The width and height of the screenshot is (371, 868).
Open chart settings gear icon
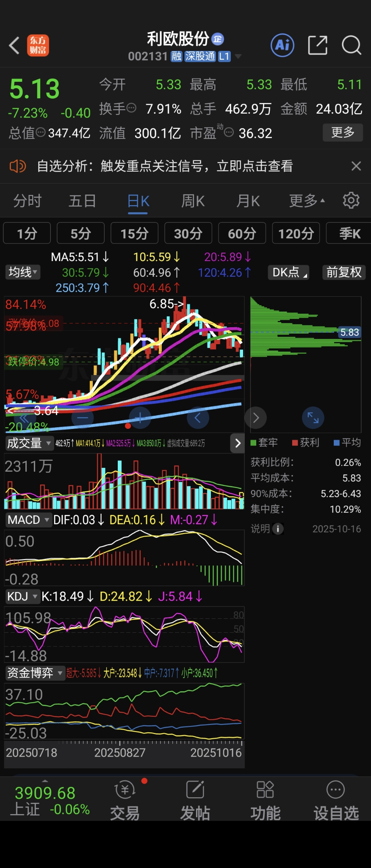click(x=351, y=200)
